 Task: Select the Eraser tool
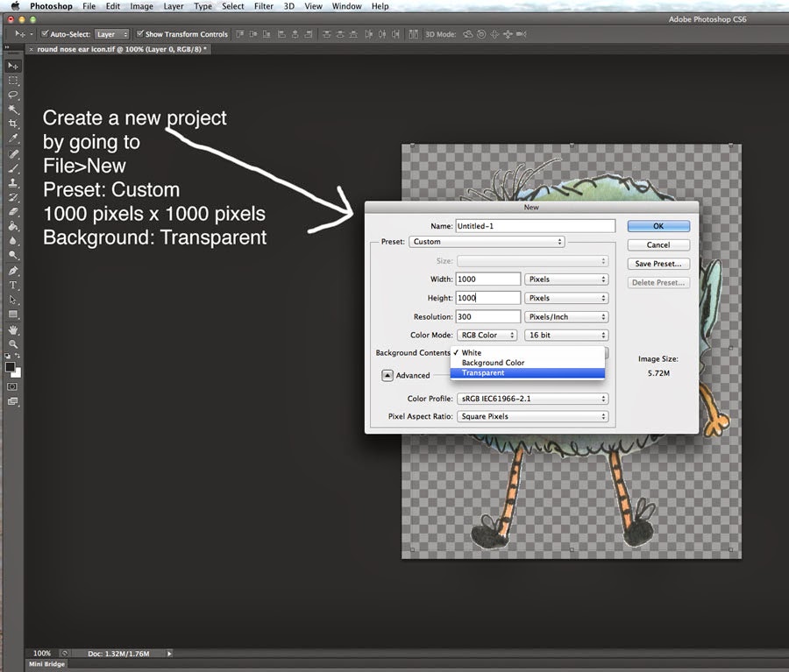point(13,212)
